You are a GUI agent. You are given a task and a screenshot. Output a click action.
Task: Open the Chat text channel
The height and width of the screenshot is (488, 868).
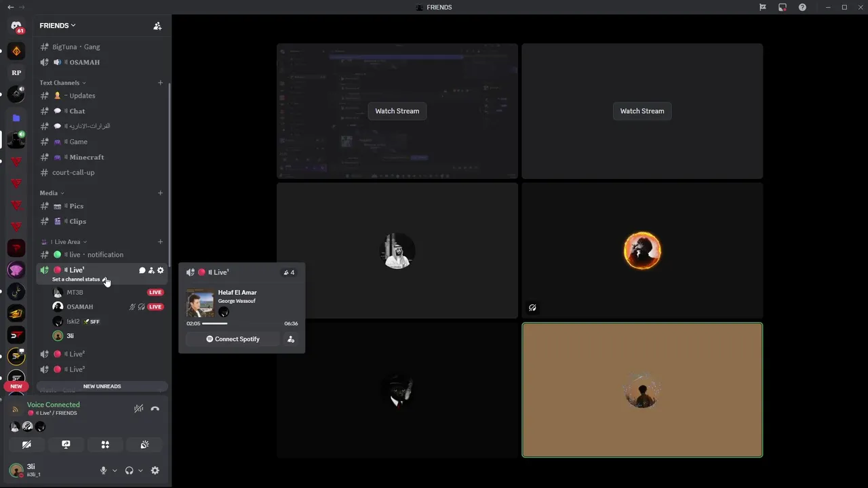(x=102, y=111)
